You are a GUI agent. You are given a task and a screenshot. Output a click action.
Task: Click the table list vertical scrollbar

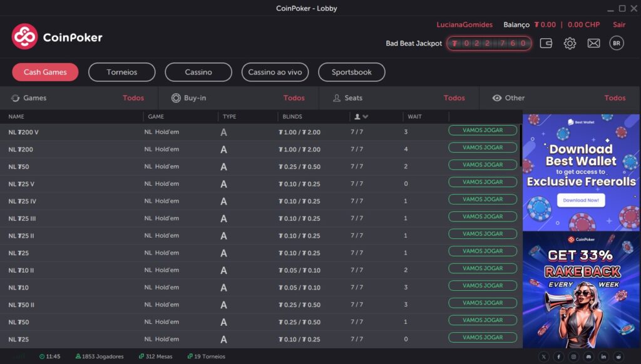(520, 145)
